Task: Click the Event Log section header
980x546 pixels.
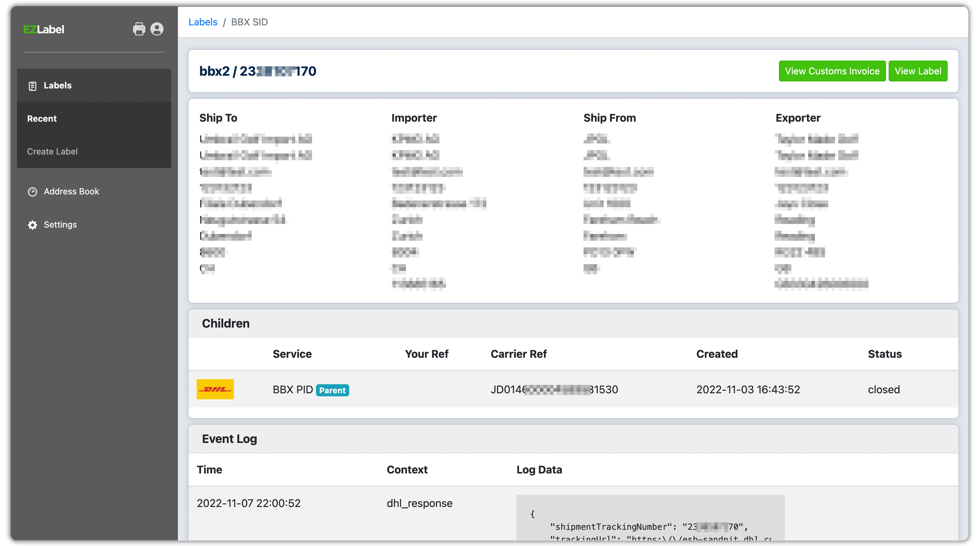Action: coord(230,438)
